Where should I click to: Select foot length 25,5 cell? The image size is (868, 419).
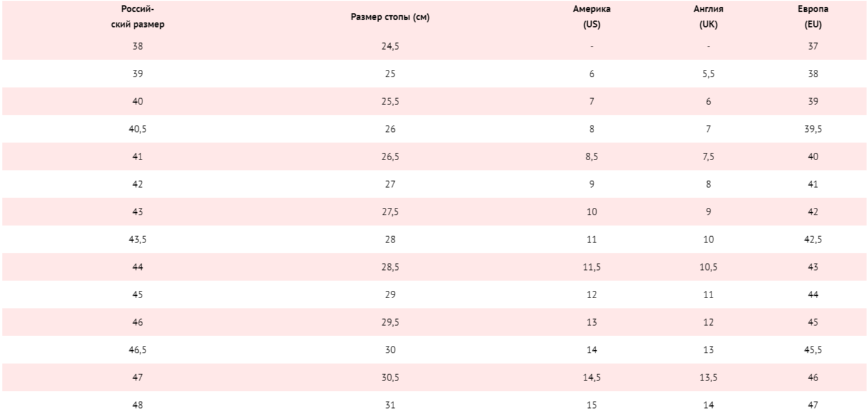pos(390,101)
